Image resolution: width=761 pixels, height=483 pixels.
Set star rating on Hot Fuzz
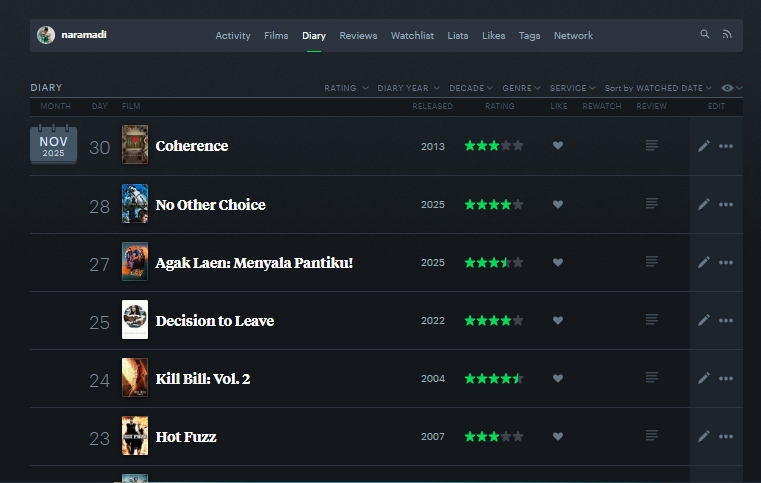(493, 437)
